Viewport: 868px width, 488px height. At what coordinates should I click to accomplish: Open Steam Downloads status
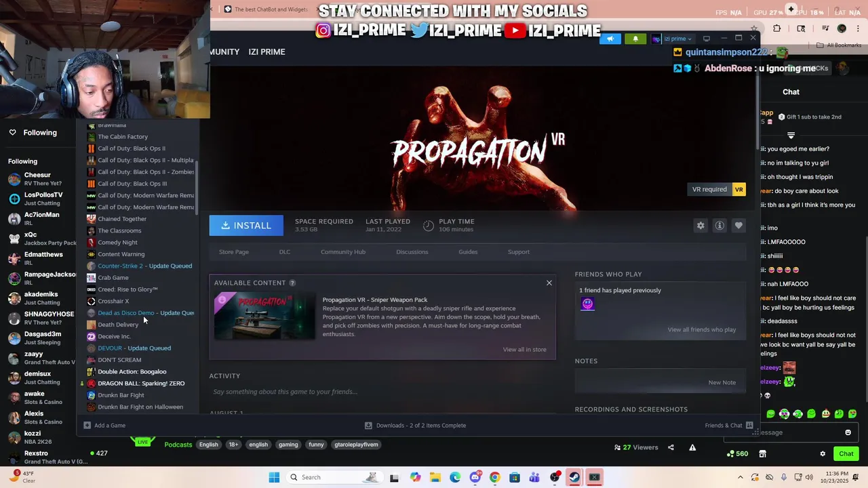(x=415, y=425)
